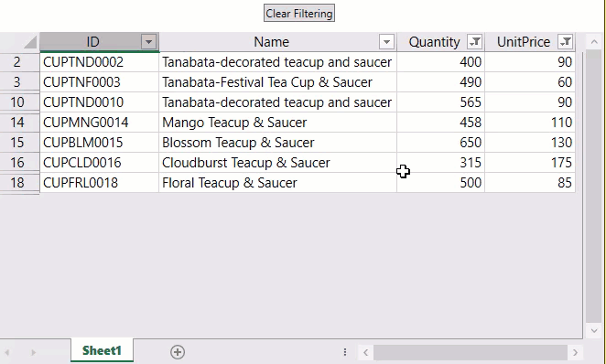Click the vertical scrollbar down arrow

pyautogui.click(x=594, y=330)
